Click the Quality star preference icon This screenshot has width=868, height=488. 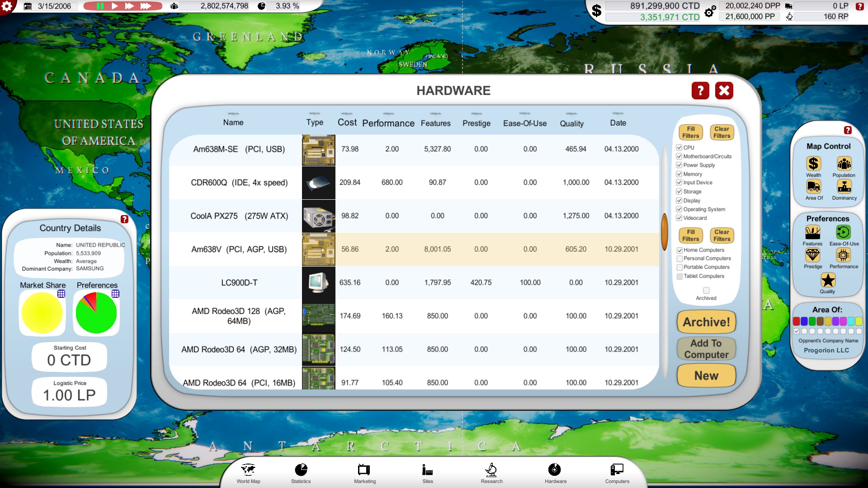828,281
